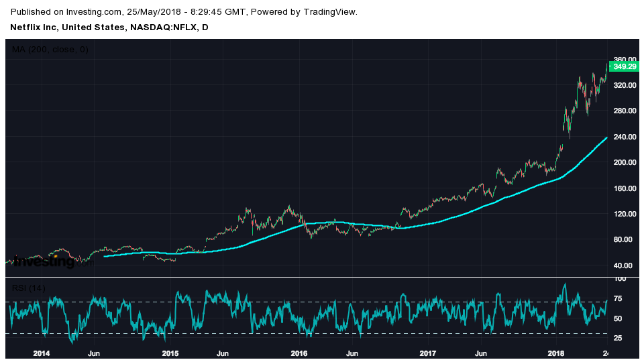Screen dimensions: 644x362
Task: Click the Jun label between 2017 and 2018
Action: pyautogui.click(x=481, y=353)
